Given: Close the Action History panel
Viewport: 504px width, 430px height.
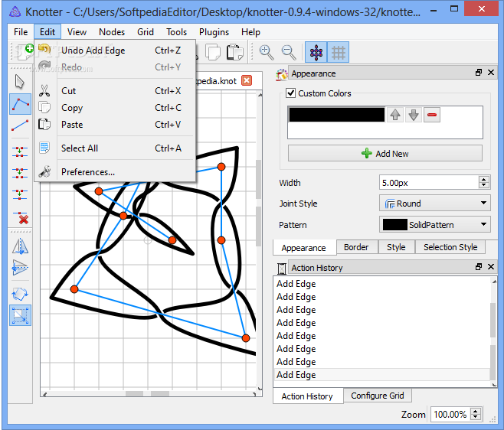Looking at the screenshot, I should (x=491, y=266).
